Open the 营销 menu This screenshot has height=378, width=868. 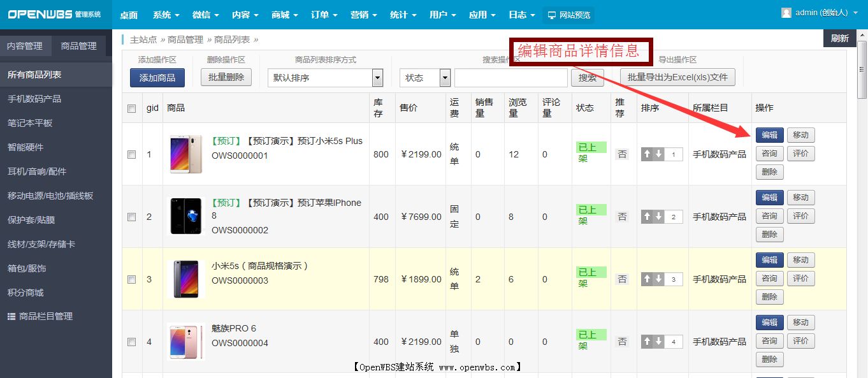click(x=360, y=14)
